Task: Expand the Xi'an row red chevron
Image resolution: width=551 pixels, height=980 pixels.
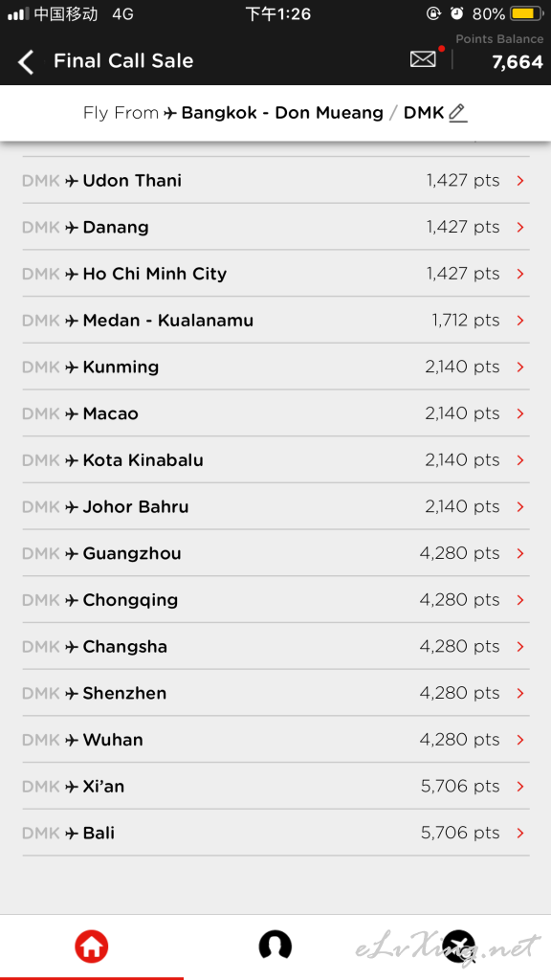Action: click(520, 787)
